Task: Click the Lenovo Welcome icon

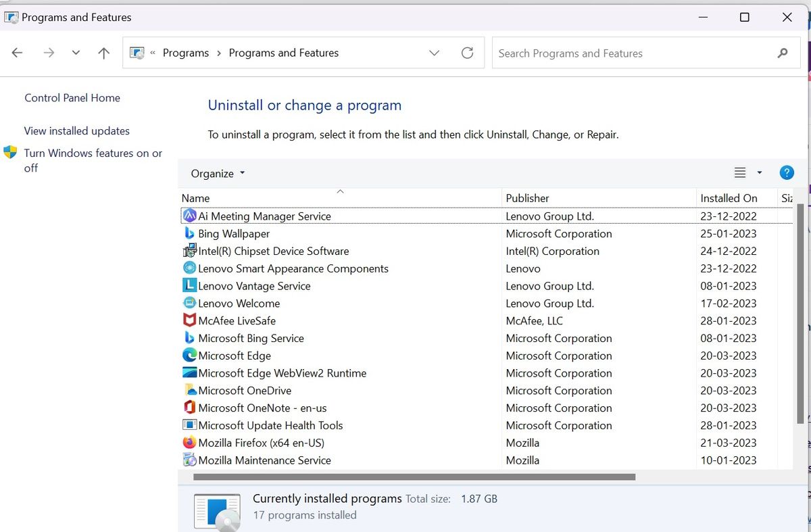Action: click(x=190, y=304)
